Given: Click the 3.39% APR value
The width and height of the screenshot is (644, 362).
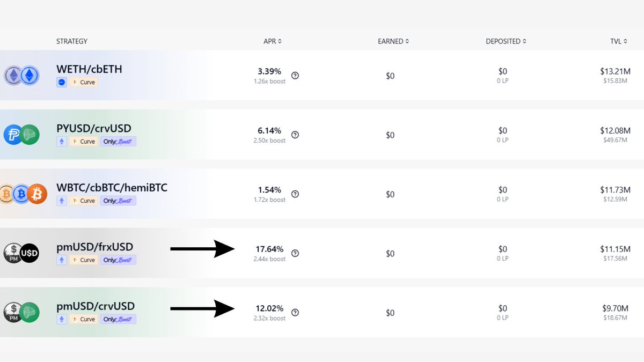Looking at the screenshot, I should (x=269, y=71).
